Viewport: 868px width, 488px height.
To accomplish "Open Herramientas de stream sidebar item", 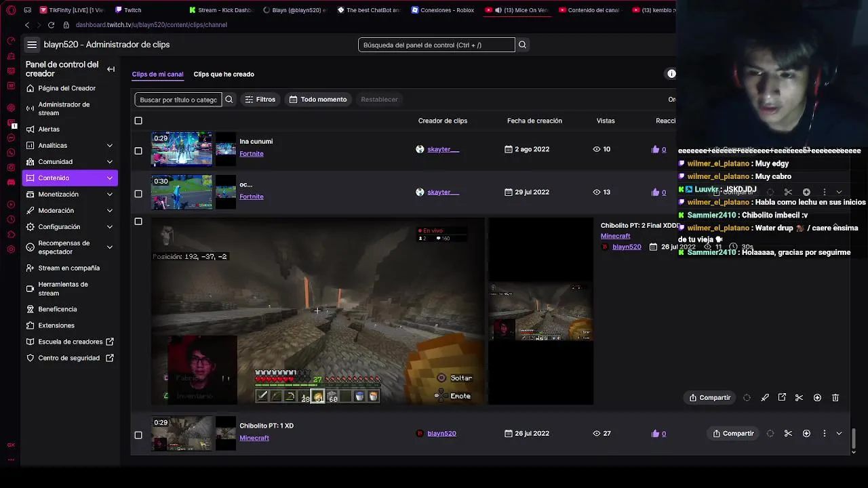I will pos(68,289).
